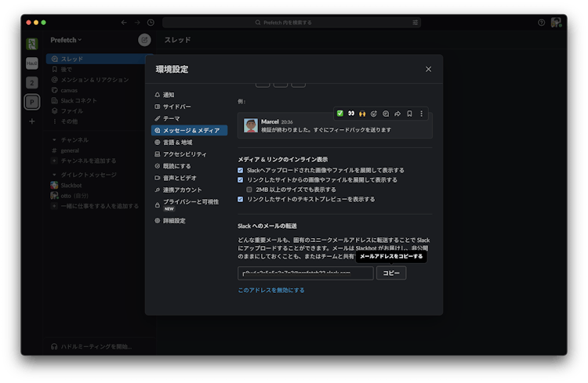
Task: Open the Prefetch workspace dropdown
Action: 67,40
